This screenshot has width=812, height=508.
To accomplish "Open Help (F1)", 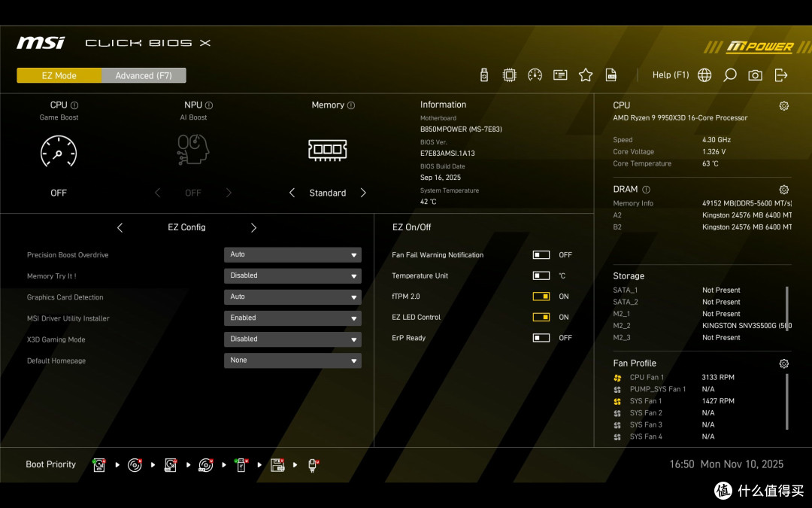I will tap(671, 75).
